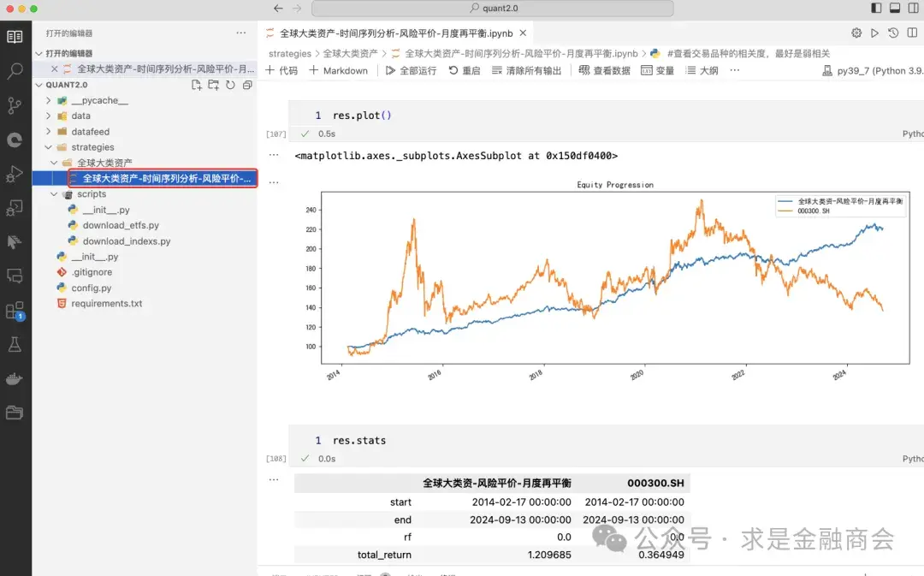Open the .gitignore file
The image size is (924, 576).
click(x=92, y=272)
